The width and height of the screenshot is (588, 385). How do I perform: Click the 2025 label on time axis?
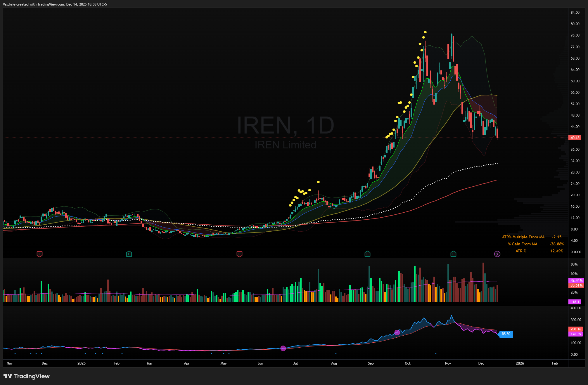coord(82,363)
